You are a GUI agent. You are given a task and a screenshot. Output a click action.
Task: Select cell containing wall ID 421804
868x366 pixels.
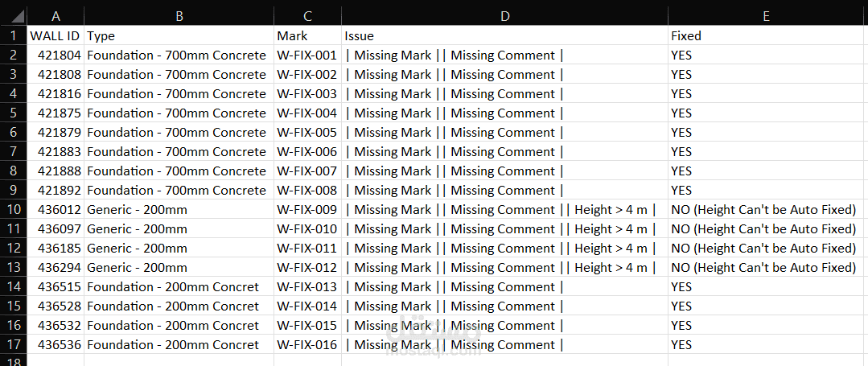pos(56,56)
